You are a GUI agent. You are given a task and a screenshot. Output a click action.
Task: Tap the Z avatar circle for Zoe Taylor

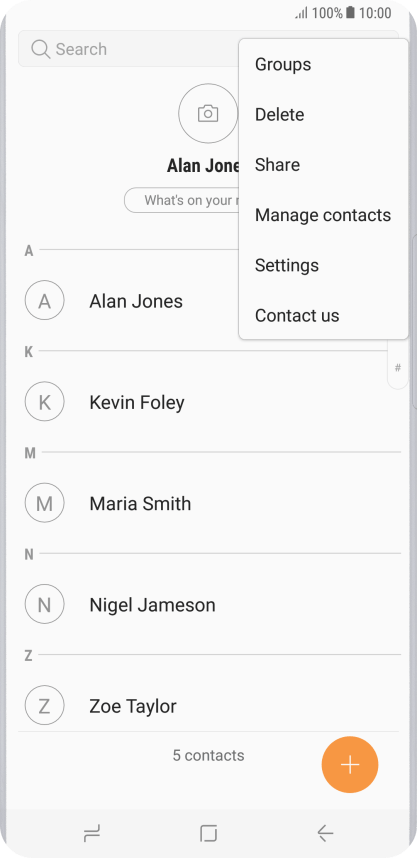[44, 705]
